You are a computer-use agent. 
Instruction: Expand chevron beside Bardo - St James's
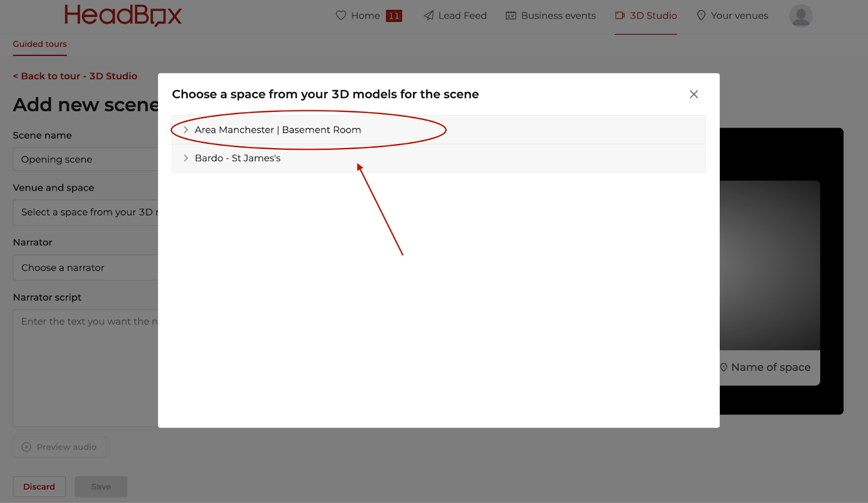[186, 158]
